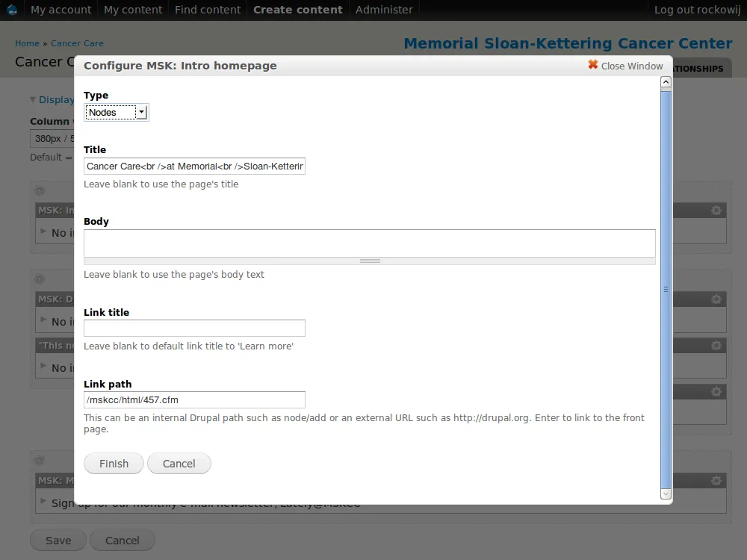Screen dimensions: 747x560
Task: Open the gear icon on the MSK: M pane row
Action: [x=716, y=480]
